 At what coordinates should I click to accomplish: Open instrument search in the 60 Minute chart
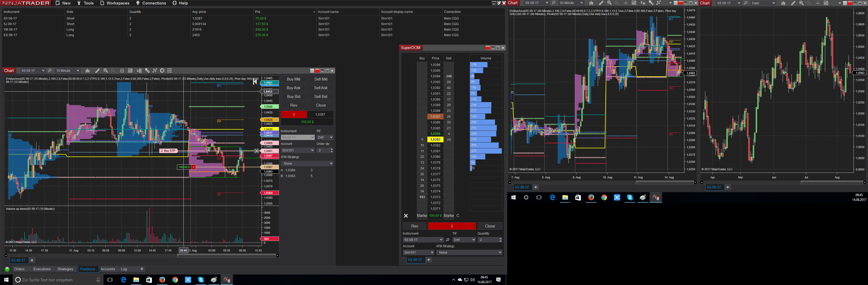pyautogui.click(x=553, y=3)
